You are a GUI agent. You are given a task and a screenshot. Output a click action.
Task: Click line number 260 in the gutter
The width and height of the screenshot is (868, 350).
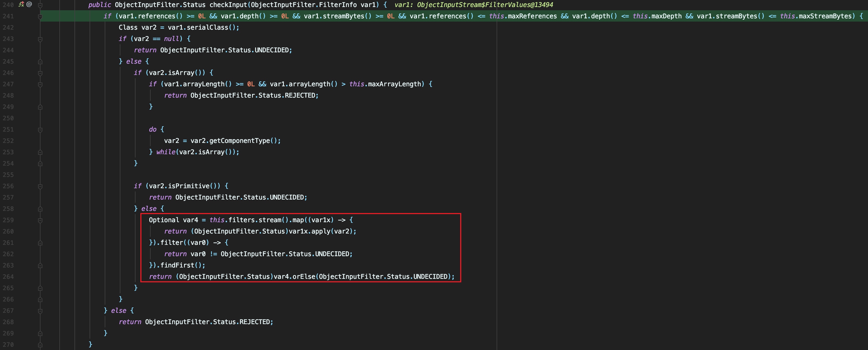tap(8, 231)
